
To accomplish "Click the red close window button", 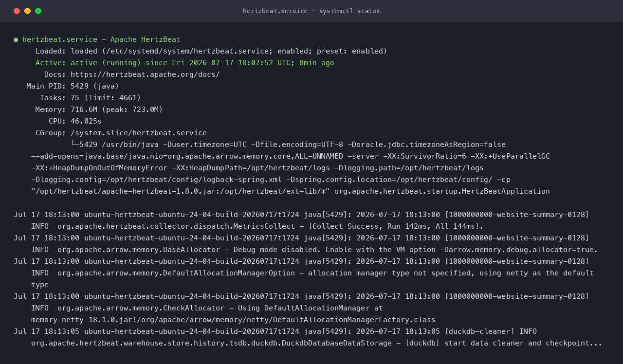I will pos(17,11).
